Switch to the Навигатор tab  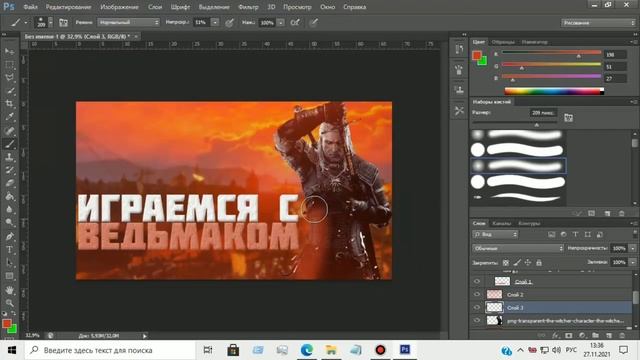(x=534, y=42)
